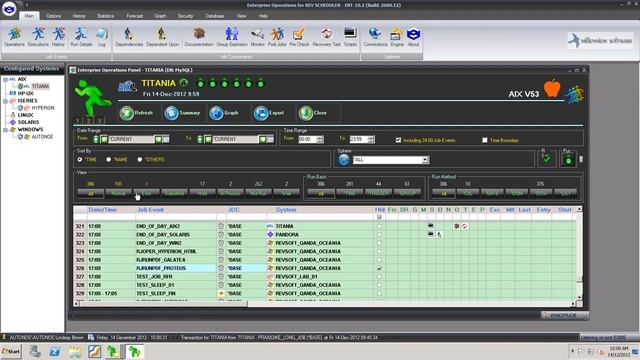
Task: Filter view by the Hold button
Action: tap(202, 193)
